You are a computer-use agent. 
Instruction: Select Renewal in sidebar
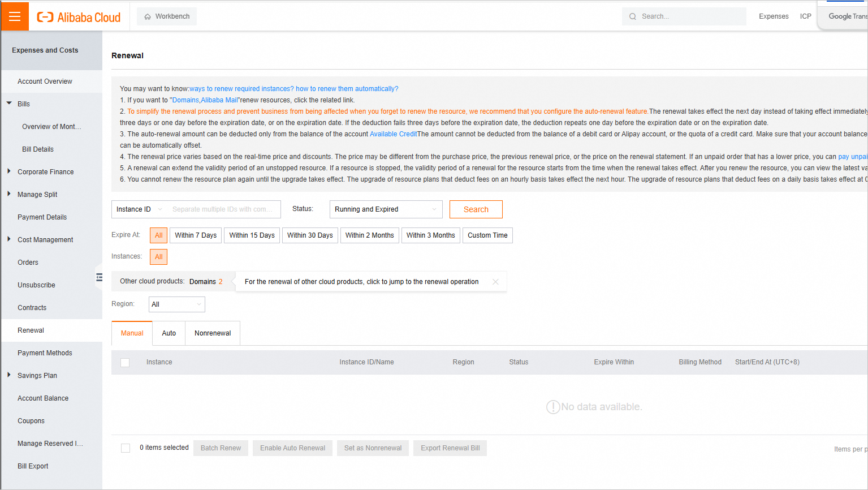pos(51,330)
